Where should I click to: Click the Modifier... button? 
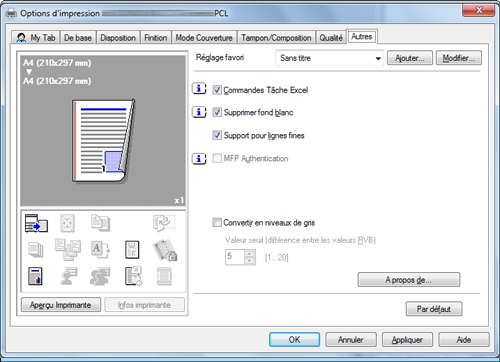pyautogui.click(x=459, y=58)
